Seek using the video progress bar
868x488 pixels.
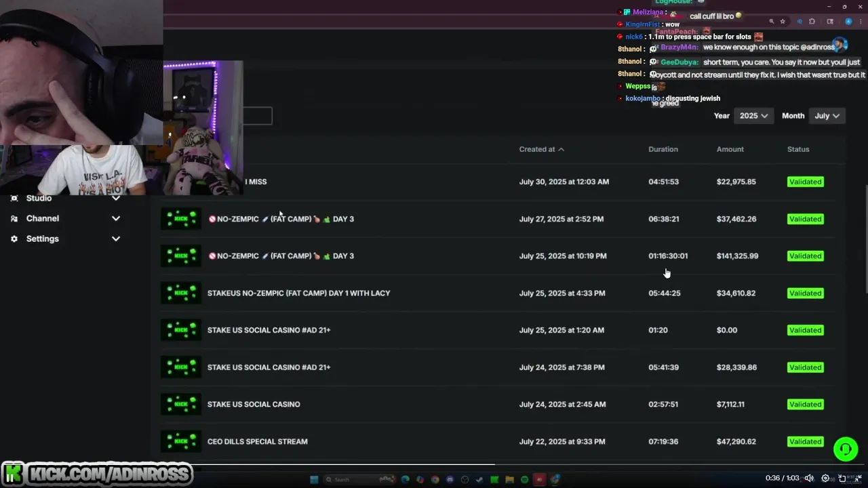(434, 465)
